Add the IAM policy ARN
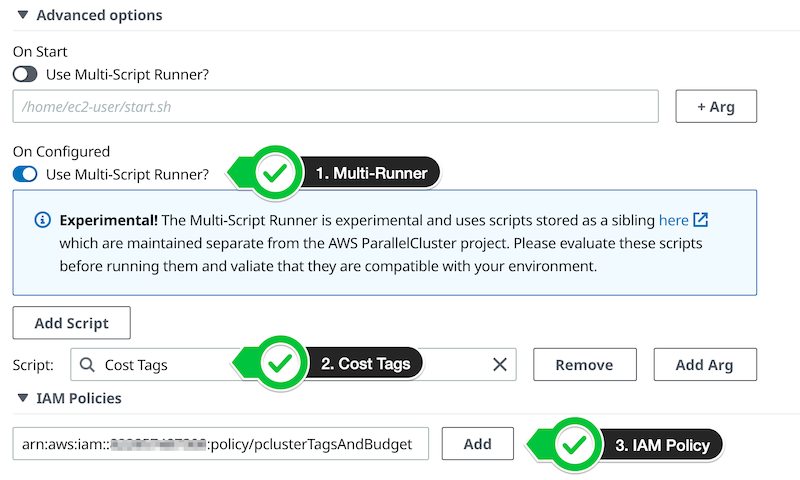This screenshot has width=800, height=480. (478, 444)
